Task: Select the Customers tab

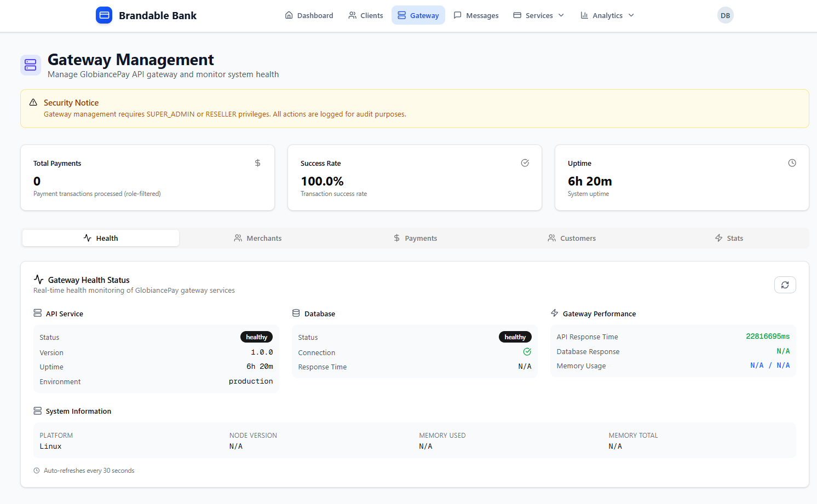Action: click(572, 238)
